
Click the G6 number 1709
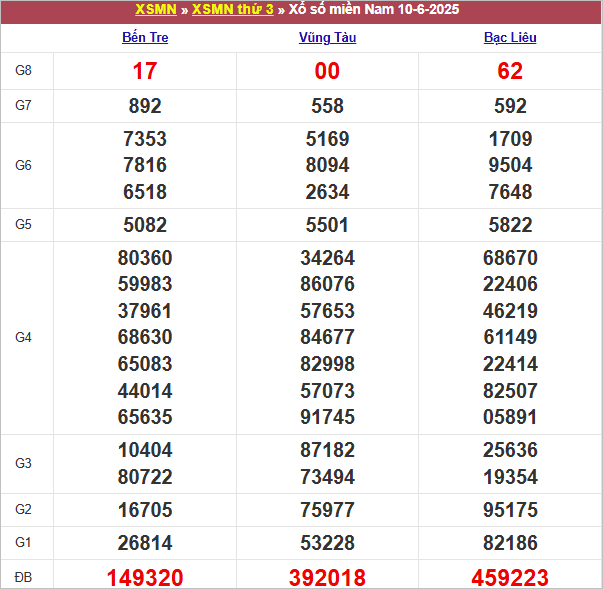[510, 139]
